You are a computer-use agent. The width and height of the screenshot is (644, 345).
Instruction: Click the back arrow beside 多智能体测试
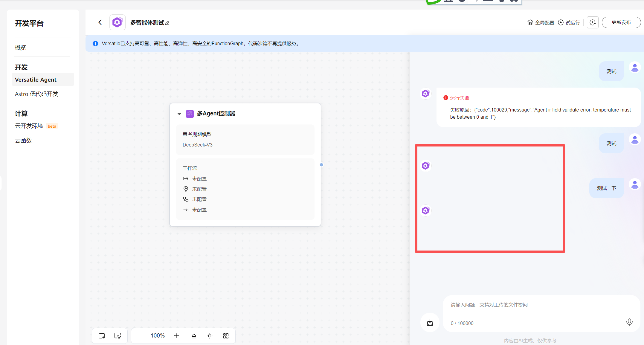100,22
